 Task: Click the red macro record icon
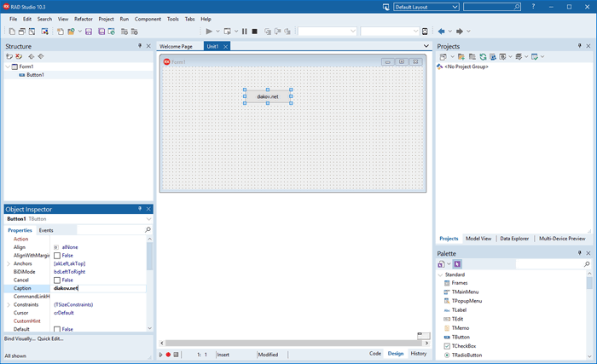pos(168,354)
